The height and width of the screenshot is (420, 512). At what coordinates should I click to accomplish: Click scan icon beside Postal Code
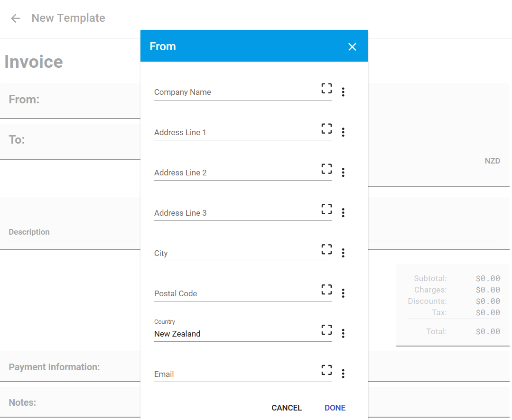[x=326, y=290]
